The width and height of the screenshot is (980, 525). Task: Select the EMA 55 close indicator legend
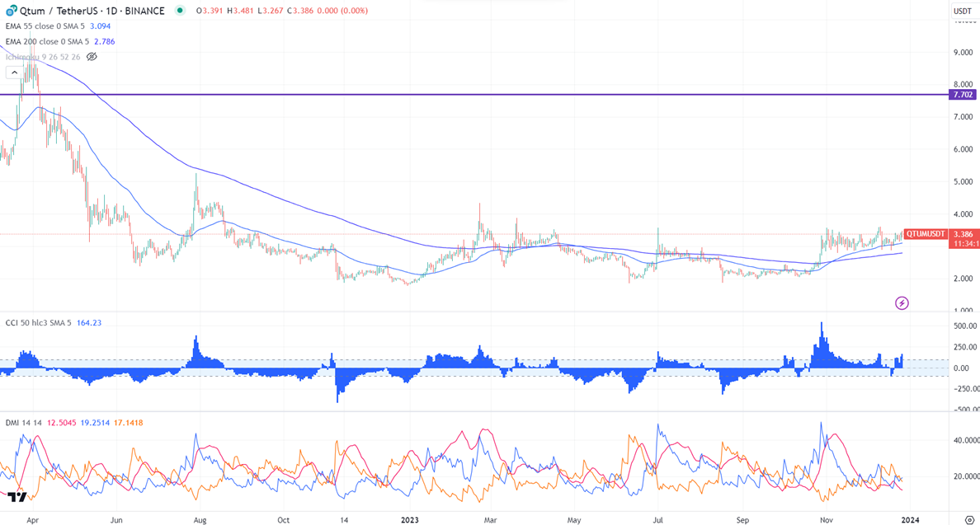45,26
